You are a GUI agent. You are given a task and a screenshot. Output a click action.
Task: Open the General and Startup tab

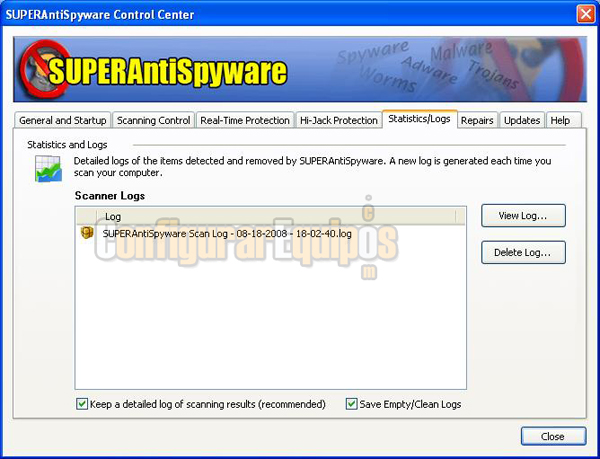pyautogui.click(x=63, y=120)
